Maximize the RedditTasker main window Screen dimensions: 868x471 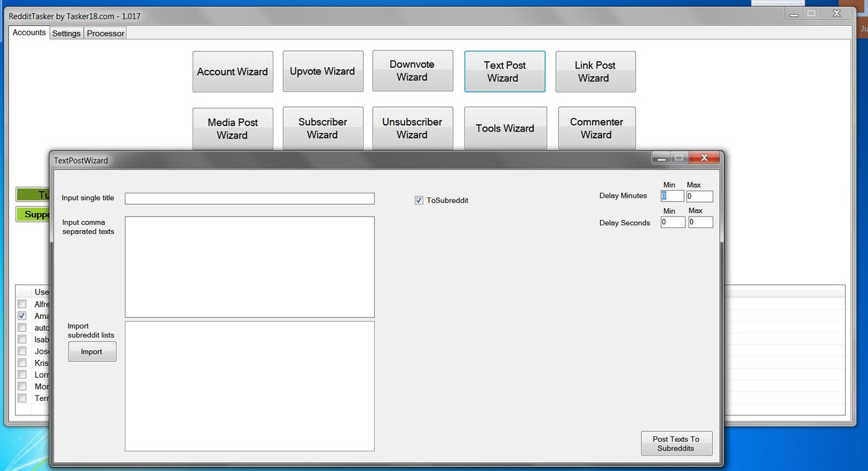click(x=812, y=13)
